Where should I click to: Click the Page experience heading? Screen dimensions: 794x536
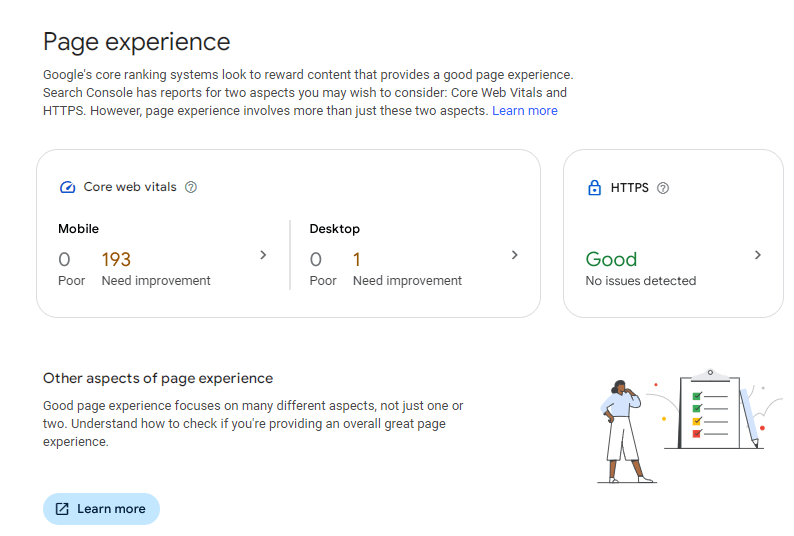pos(137,42)
